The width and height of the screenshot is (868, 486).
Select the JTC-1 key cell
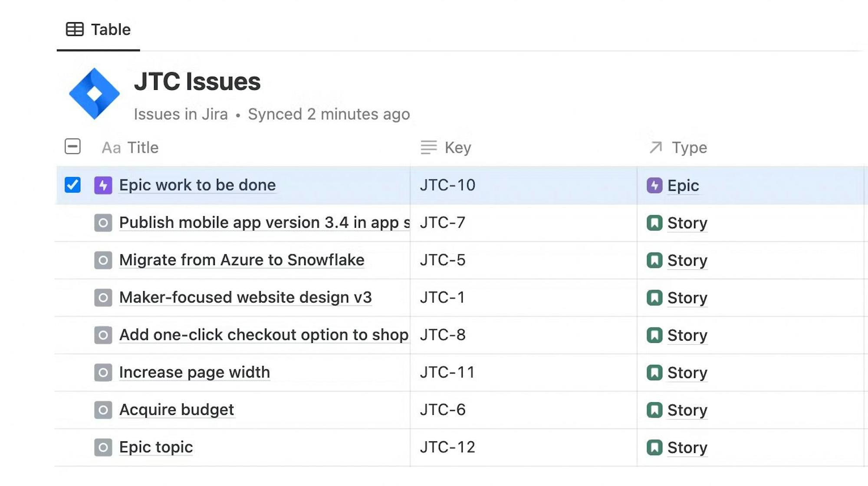click(523, 297)
